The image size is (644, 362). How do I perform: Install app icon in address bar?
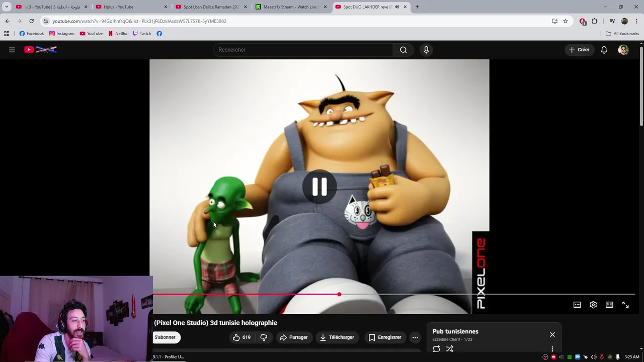pos(554,21)
